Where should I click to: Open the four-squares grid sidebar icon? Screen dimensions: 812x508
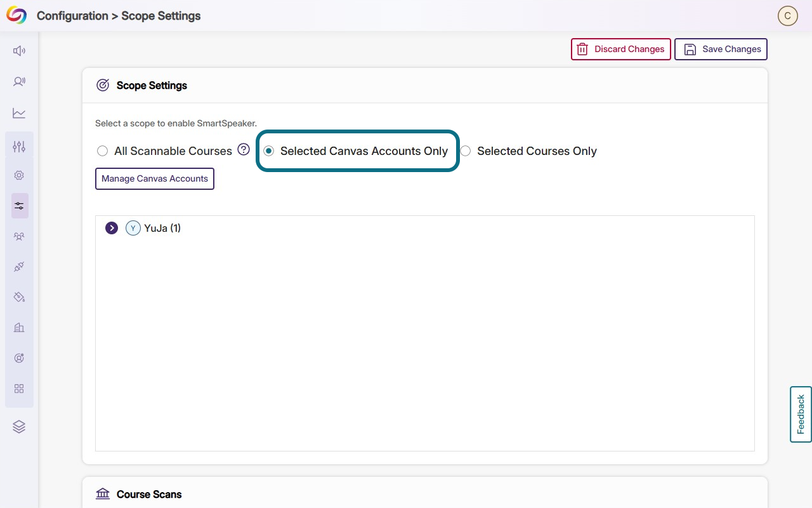(x=19, y=389)
